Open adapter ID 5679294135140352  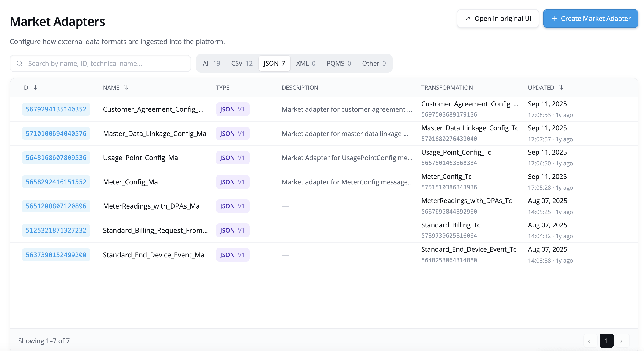56,109
